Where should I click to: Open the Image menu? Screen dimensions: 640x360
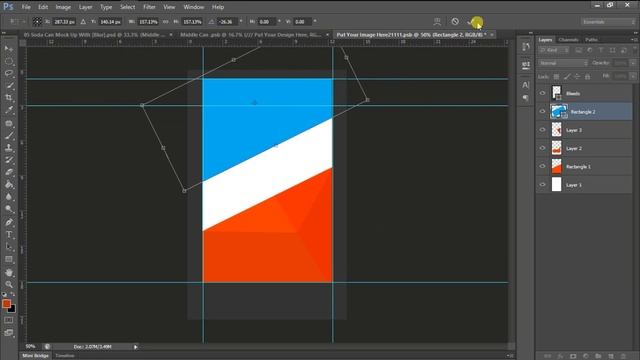point(63,7)
